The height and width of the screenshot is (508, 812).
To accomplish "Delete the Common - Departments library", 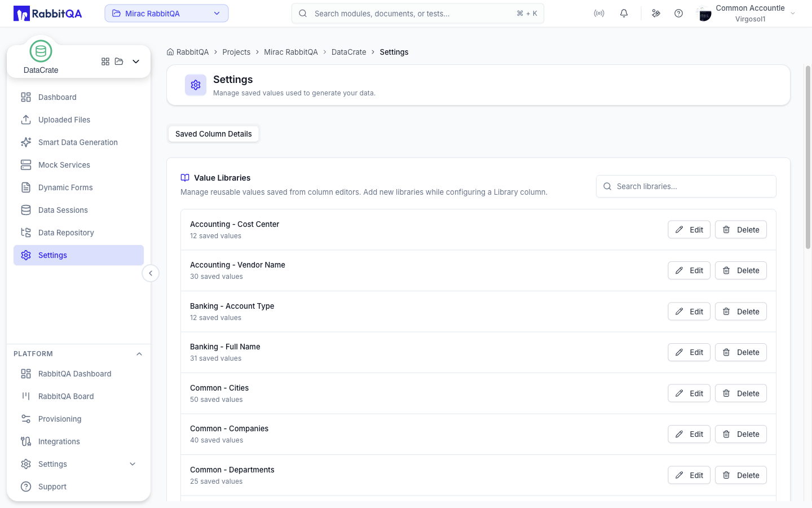I will click(x=741, y=475).
